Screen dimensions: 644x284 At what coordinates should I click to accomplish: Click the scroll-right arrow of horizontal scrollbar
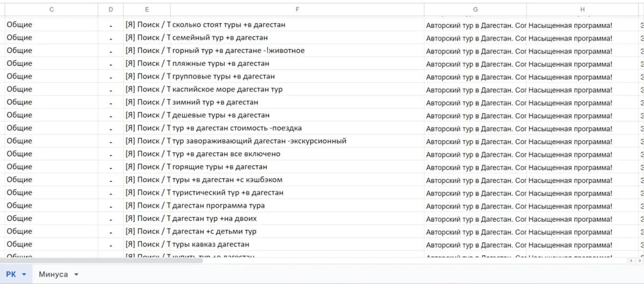[639, 261]
